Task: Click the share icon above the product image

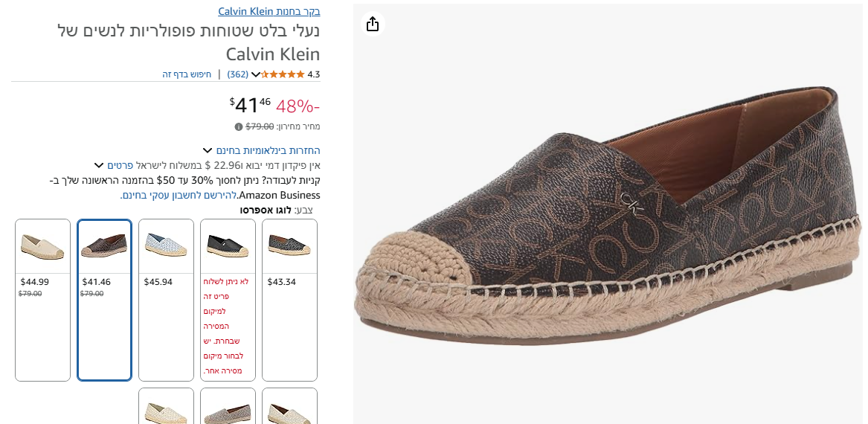Action: point(373,24)
